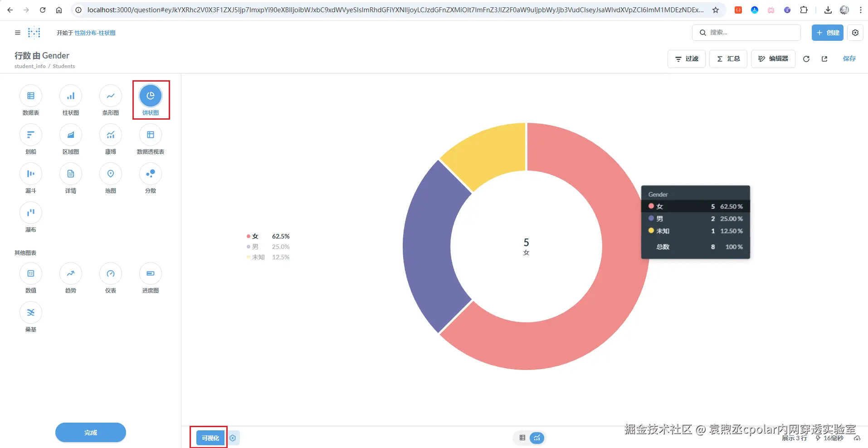Switch to the 划船 row chart icon
The width and height of the screenshot is (868, 448).
click(31, 135)
